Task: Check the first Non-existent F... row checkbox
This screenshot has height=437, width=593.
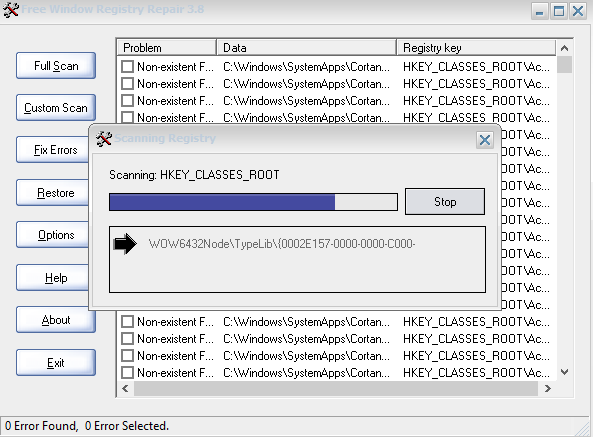Action: coord(127,67)
